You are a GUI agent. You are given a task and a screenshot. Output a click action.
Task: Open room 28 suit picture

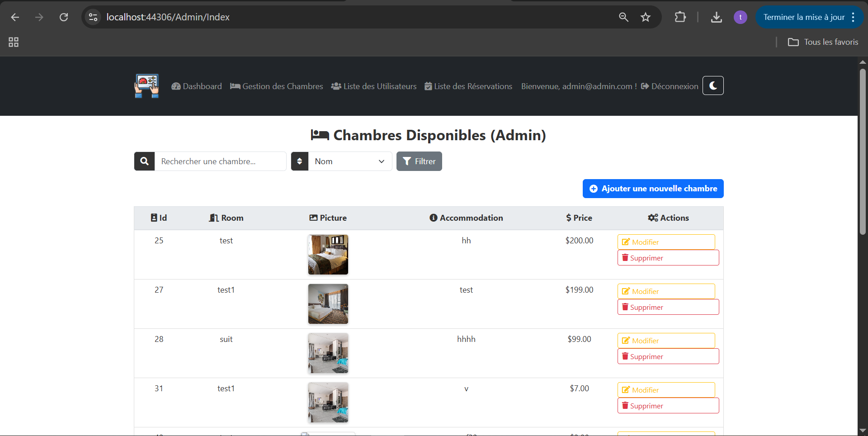pyautogui.click(x=328, y=353)
